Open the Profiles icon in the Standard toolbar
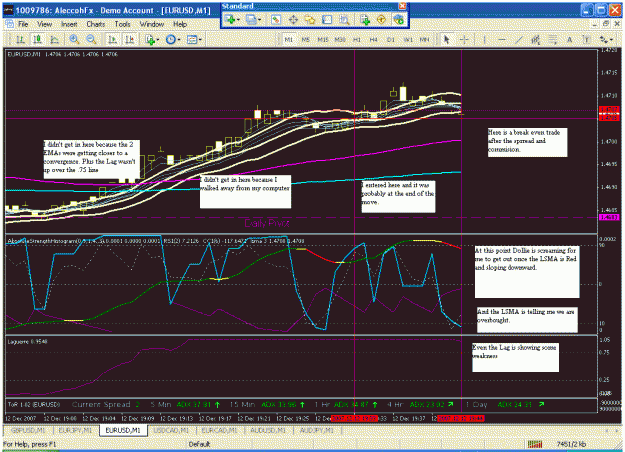The image size is (625, 452). 252,19
